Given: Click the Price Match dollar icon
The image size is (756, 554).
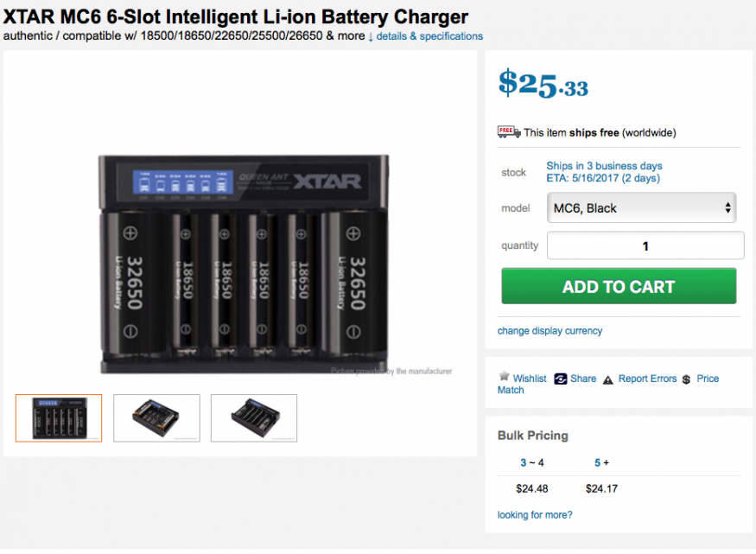Looking at the screenshot, I should pyautogui.click(x=686, y=379).
